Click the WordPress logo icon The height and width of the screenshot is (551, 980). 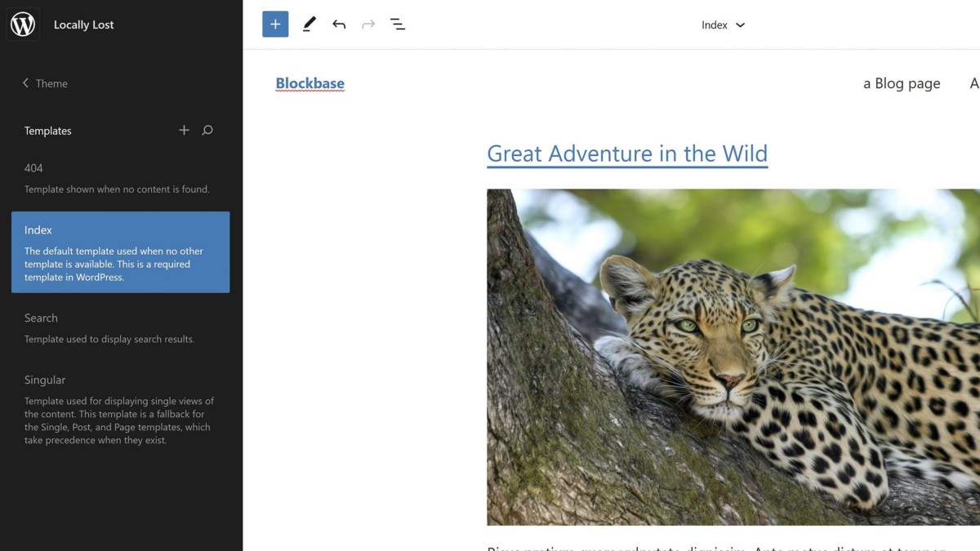coord(23,24)
